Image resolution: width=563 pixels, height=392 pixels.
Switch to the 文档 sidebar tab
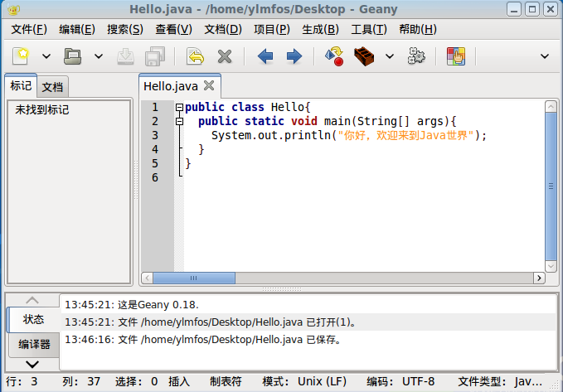[52, 87]
